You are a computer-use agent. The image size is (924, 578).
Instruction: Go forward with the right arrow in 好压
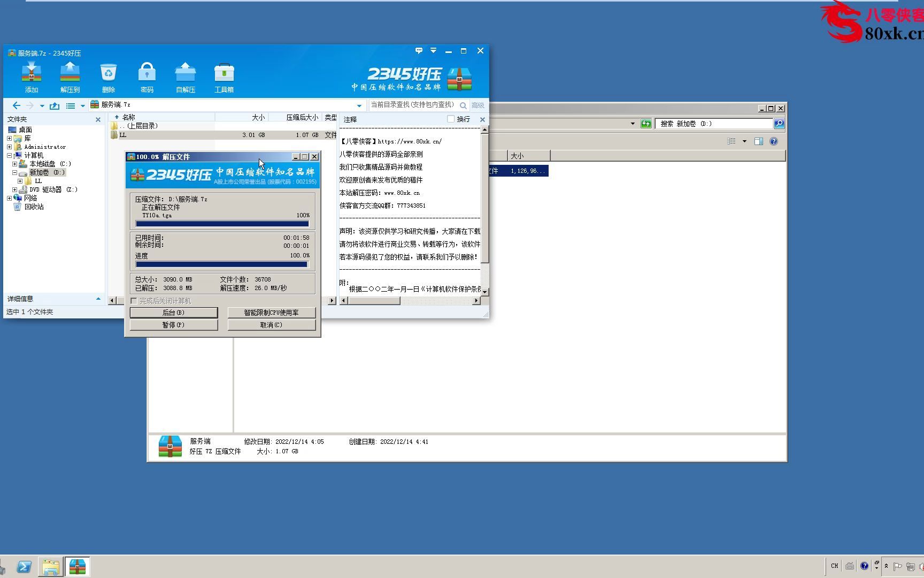[x=30, y=105]
